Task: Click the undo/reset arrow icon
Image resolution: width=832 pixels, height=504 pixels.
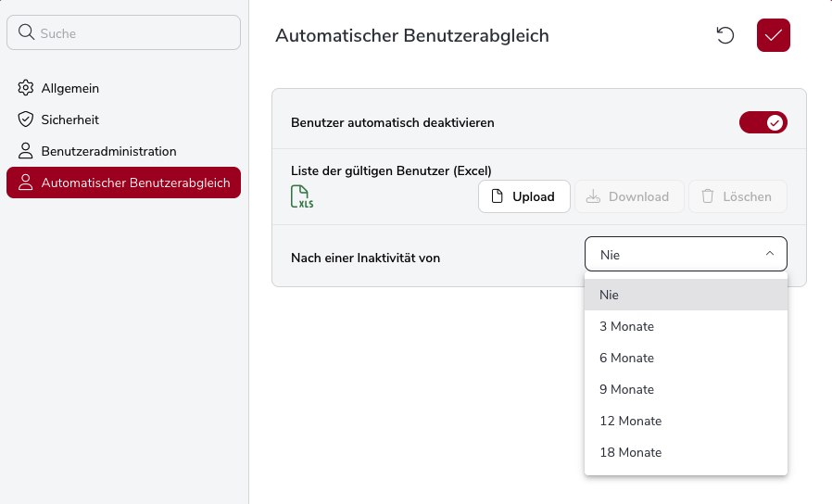Action: (x=725, y=35)
